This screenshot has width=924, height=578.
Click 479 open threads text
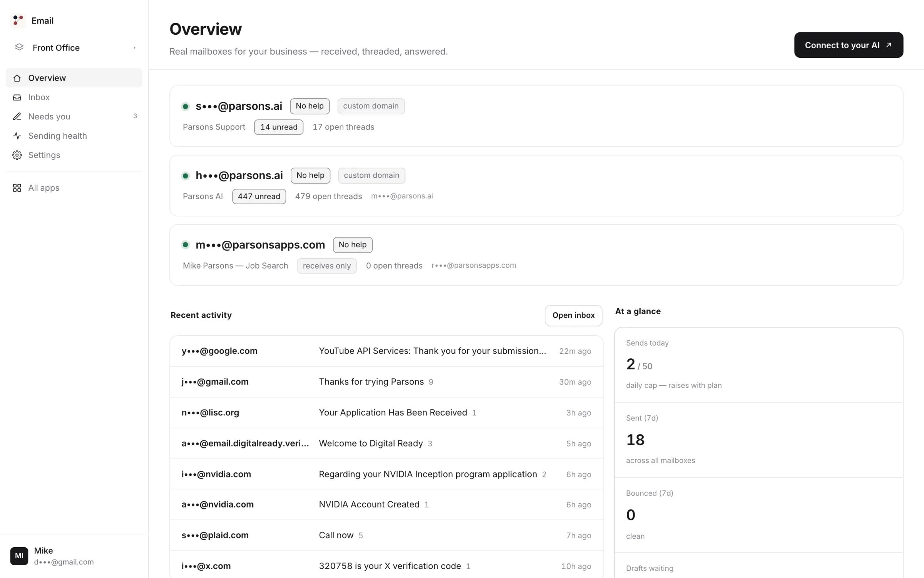coord(328,197)
